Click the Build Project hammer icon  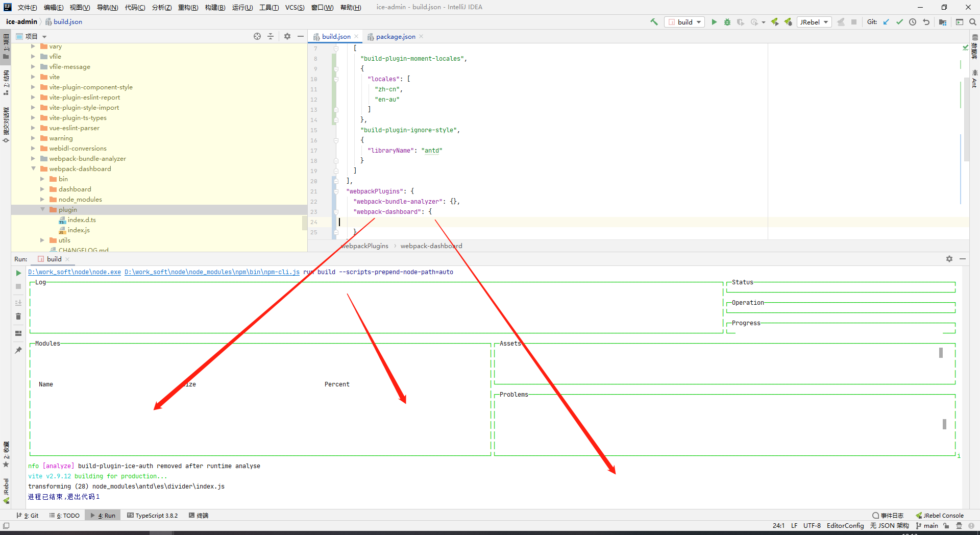(654, 22)
